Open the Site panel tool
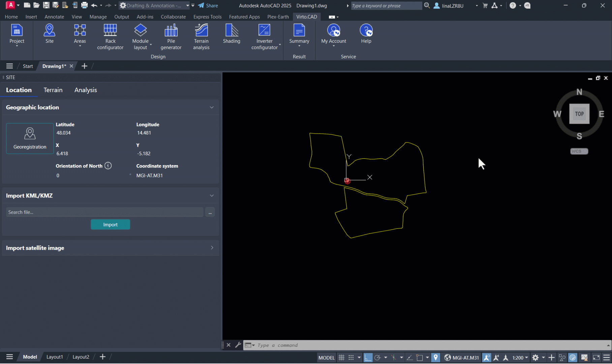This screenshot has height=364, width=612. click(50, 34)
